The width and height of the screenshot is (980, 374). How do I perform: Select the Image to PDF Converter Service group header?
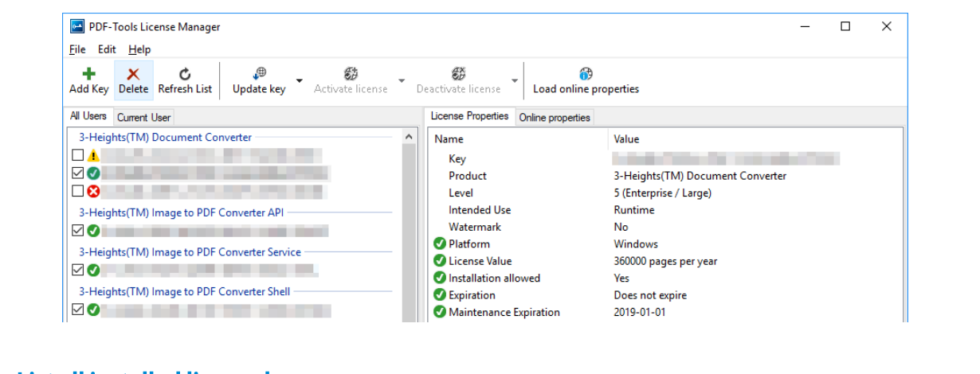190,252
